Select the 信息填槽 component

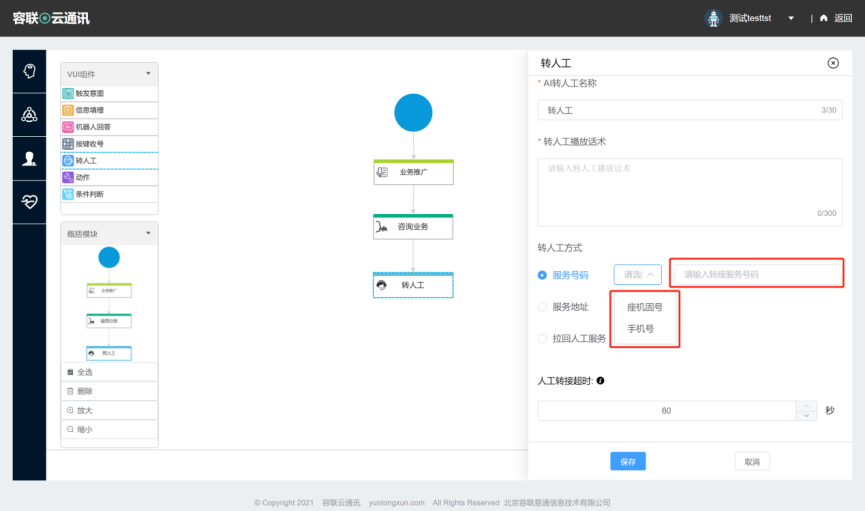109,110
